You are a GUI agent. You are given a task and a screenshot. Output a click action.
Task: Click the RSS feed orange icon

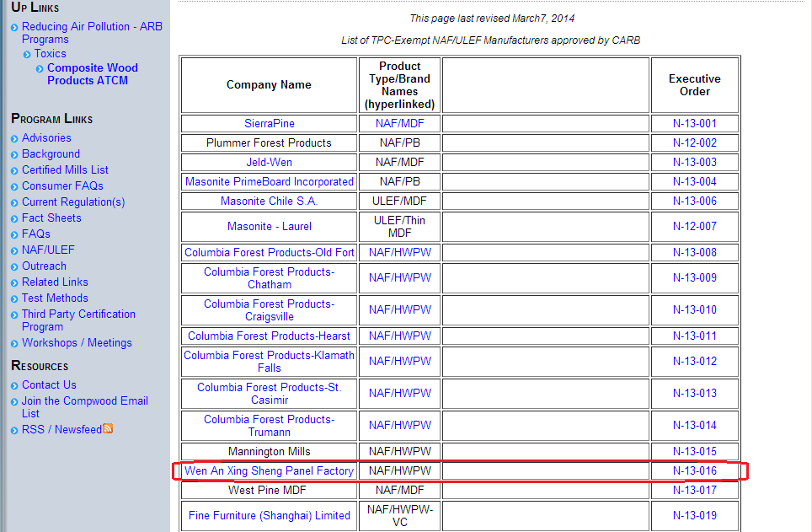tap(108, 428)
